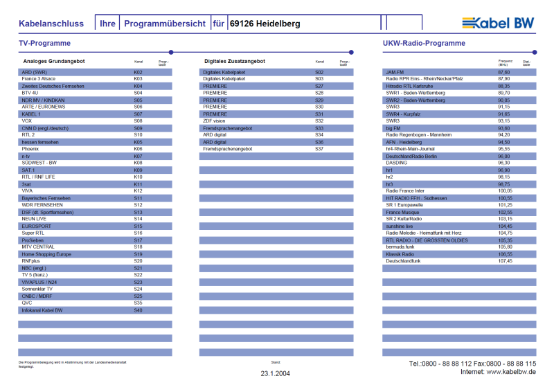Select Radio RPR Eins station

[x=459, y=79]
